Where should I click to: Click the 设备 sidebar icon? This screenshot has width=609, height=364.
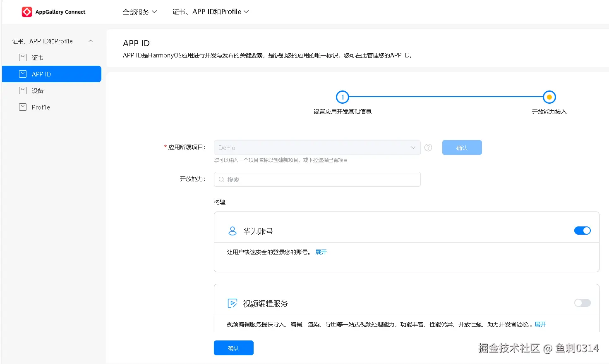tap(23, 90)
